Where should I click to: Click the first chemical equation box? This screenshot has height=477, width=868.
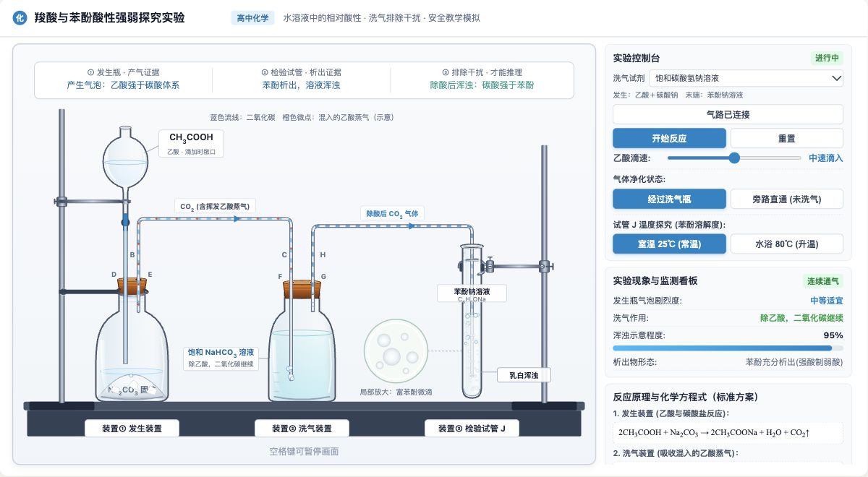[x=728, y=433]
